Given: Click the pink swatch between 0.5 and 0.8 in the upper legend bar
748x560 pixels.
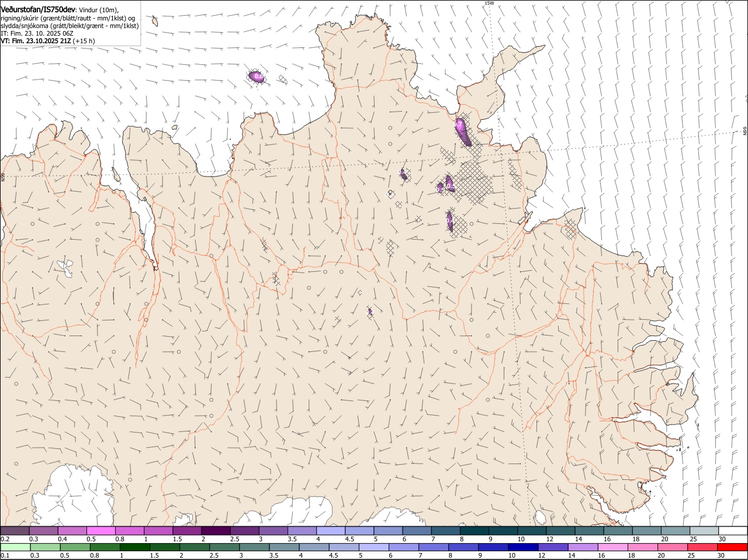Looking at the screenshot, I should click(x=101, y=531).
